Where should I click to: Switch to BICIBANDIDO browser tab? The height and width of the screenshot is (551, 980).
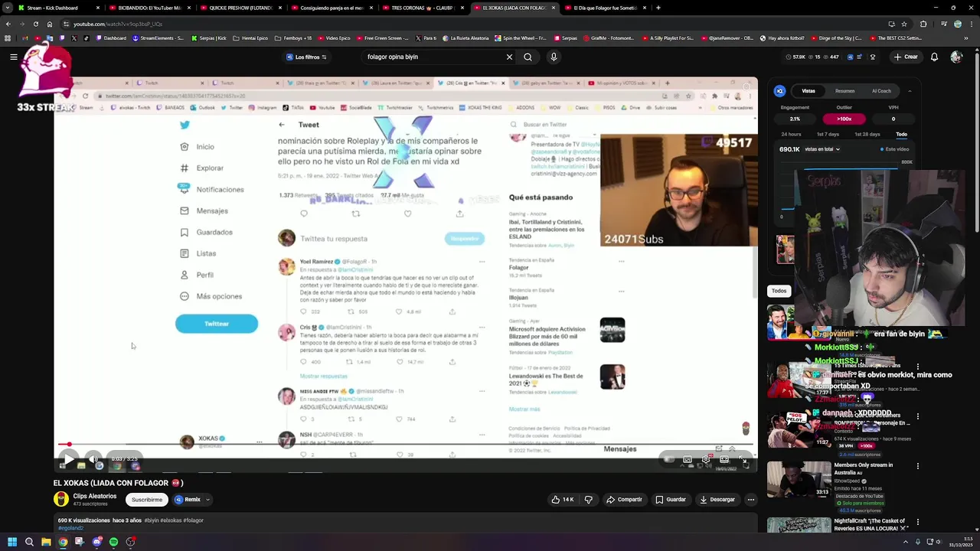click(x=149, y=8)
